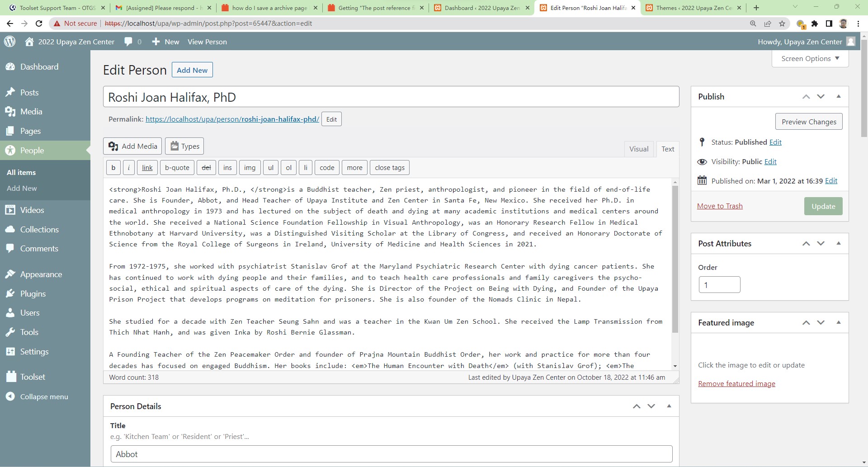This screenshot has width=868, height=467.
Task: Click the Order number field
Action: 719,285
